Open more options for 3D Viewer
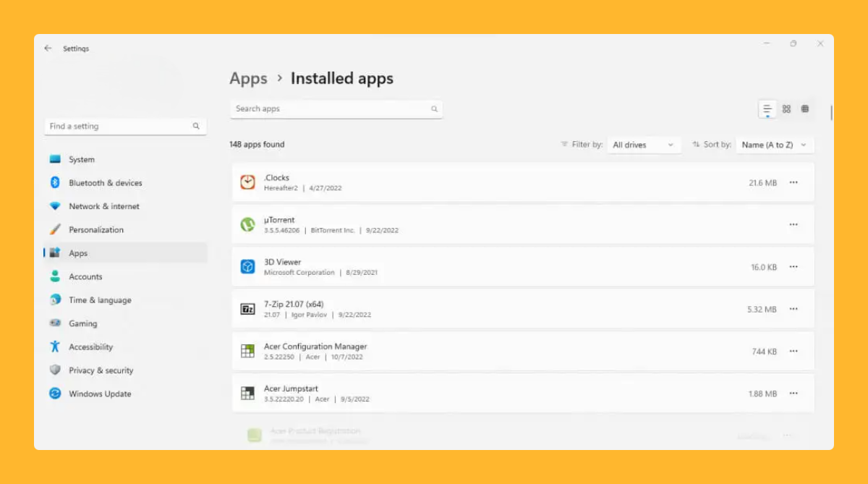 click(x=793, y=267)
